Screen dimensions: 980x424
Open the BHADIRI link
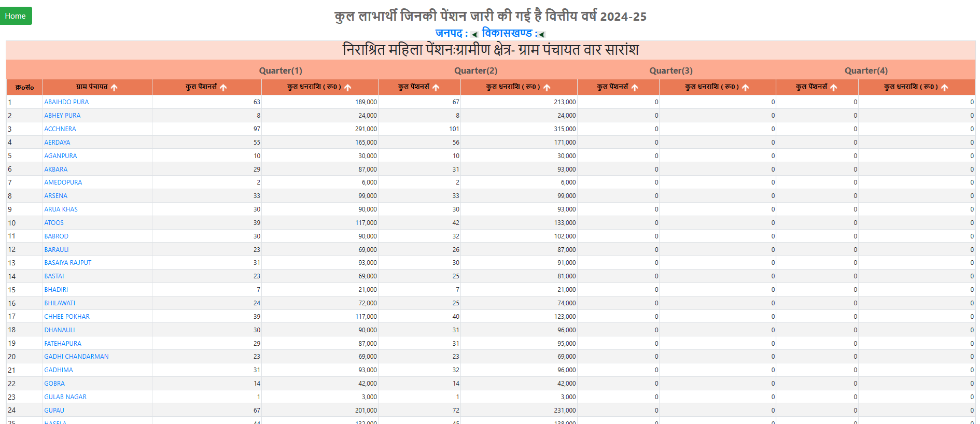click(56, 290)
